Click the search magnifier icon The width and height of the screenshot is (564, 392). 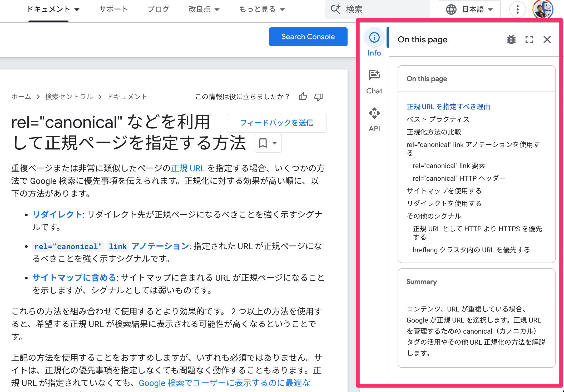pyautogui.click(x=335, y=9)
